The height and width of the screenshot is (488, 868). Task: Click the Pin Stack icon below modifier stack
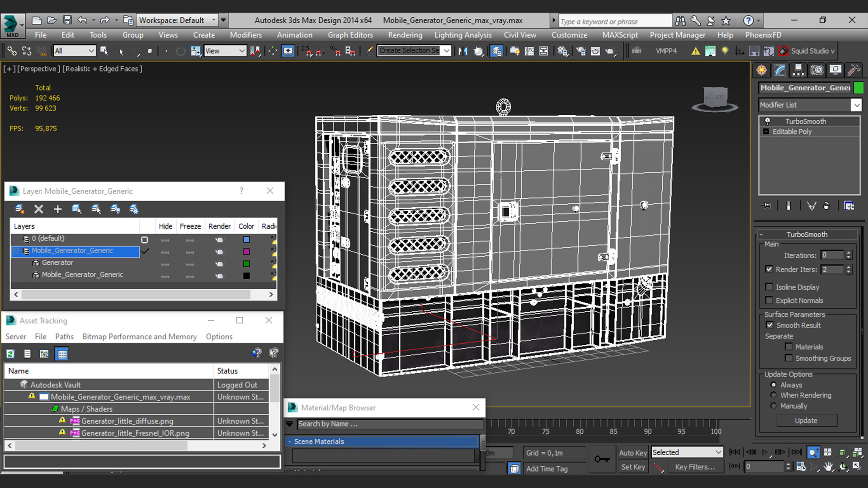[x=766, y=206]
